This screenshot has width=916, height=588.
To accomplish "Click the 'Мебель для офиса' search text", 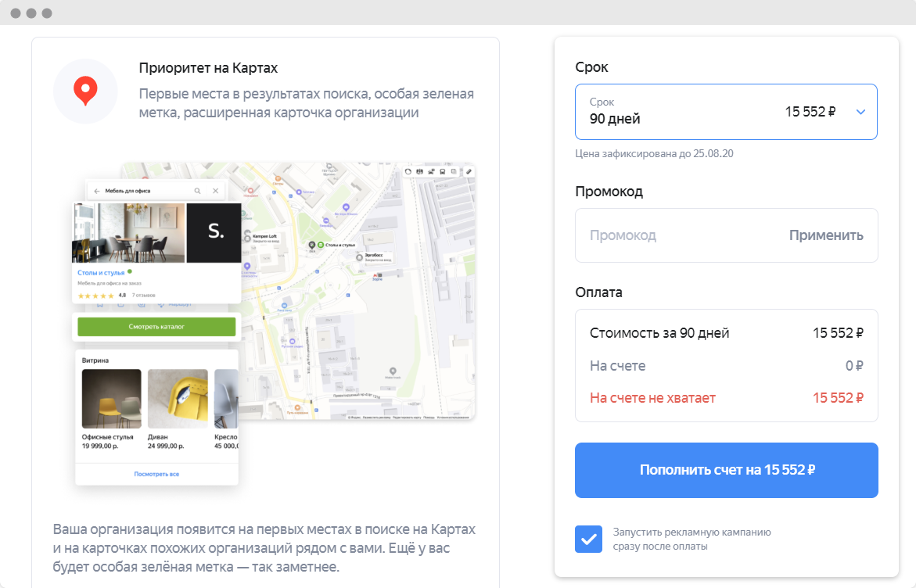I will click(x=128, y=191).
